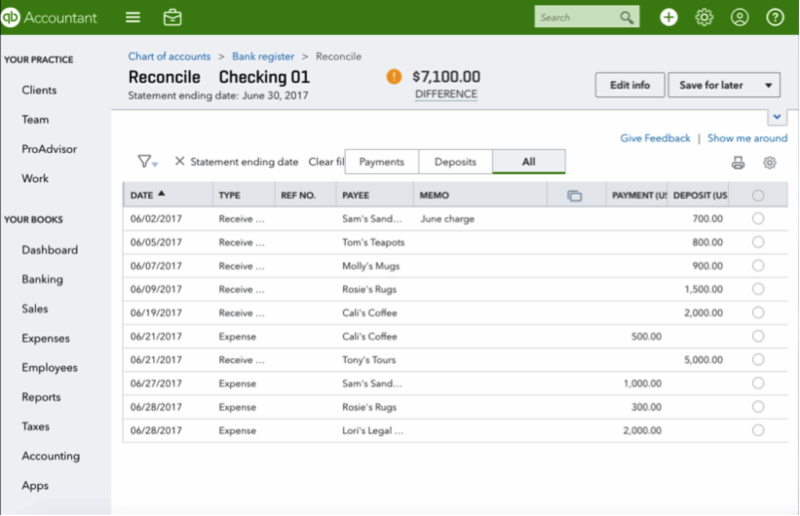This screenshot has height=516, width=800.
Task: Click the print icon above the table
Action: click(x=738, y=163)
